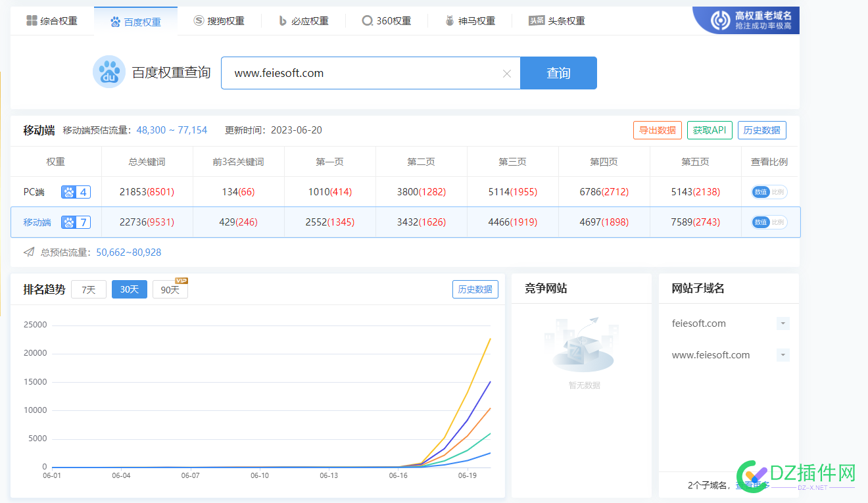Image resolution: width=868 pixels, height=503 pixels.
Task: Click PC端 第一页 value 1010(414)
Action: 330,192
